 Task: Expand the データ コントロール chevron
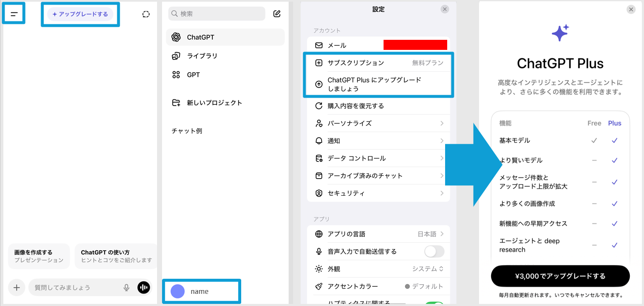click(442, 158)
